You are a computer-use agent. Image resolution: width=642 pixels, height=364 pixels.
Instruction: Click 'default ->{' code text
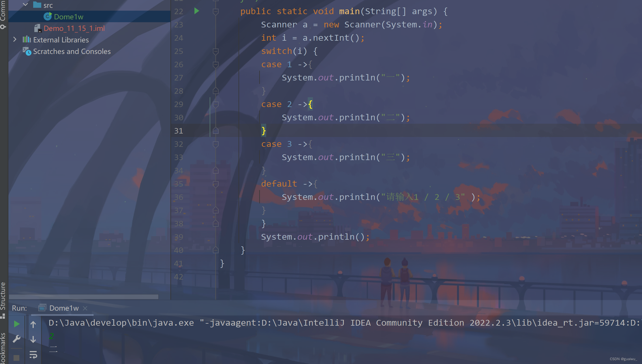(x=289, y=184)
